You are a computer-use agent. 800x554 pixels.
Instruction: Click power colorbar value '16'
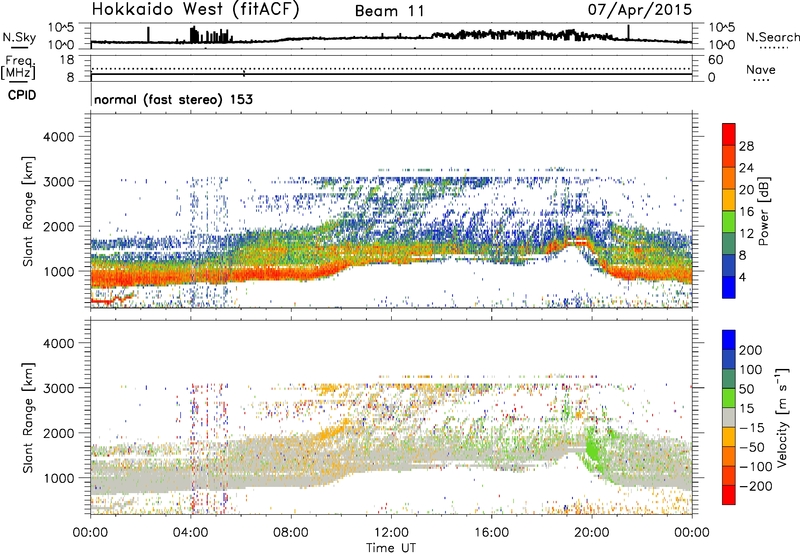tap(746, 211)
